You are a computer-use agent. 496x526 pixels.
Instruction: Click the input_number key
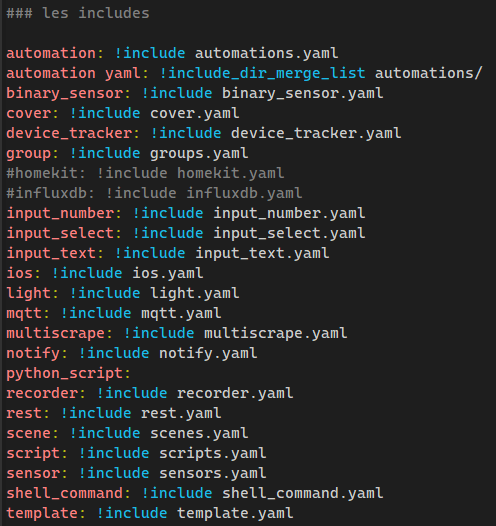[x=60, y=214]
